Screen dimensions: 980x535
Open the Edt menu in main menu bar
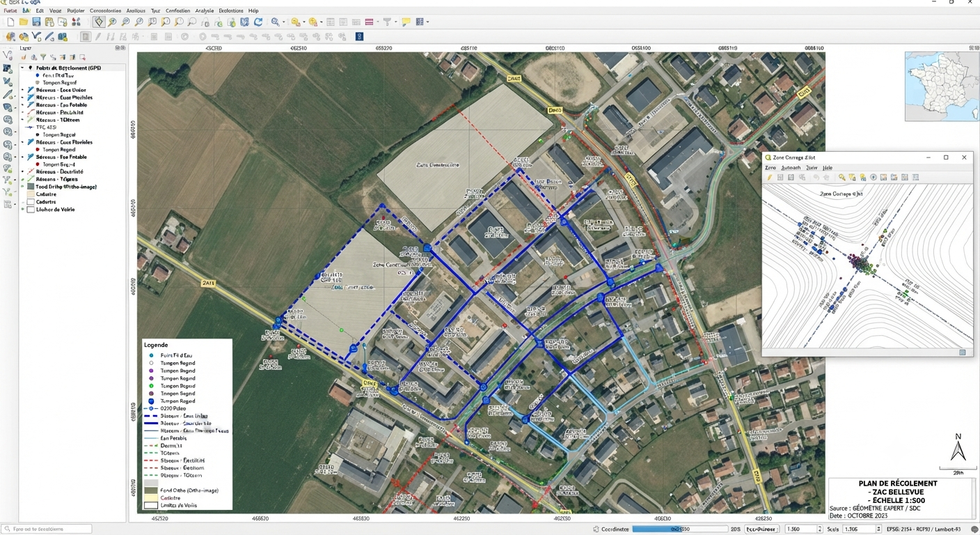40,11
